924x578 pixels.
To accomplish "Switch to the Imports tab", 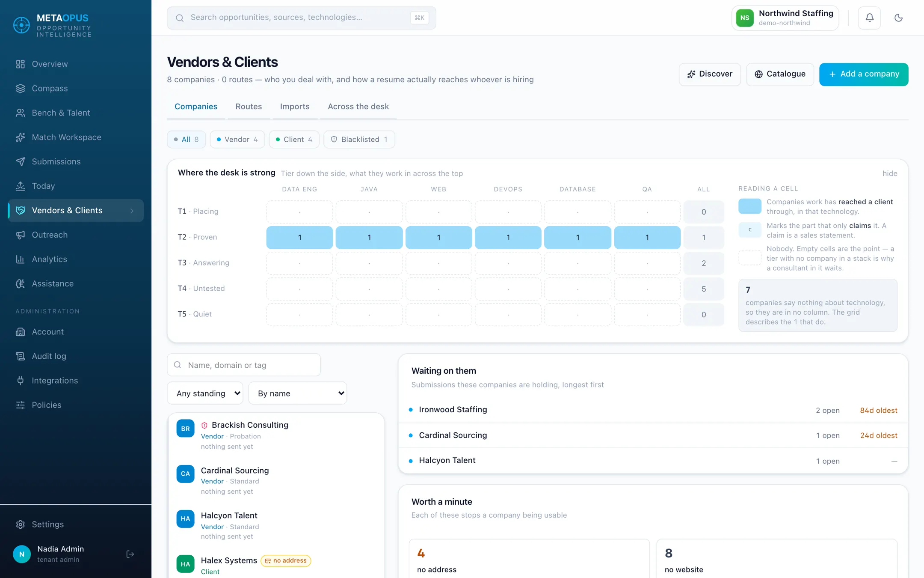I will point(295,107).
